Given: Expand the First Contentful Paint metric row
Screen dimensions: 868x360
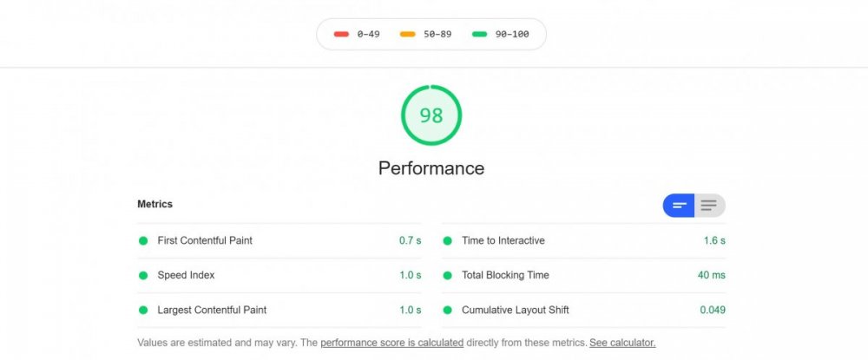Looking at the screenshot, I should coord(205,240).
